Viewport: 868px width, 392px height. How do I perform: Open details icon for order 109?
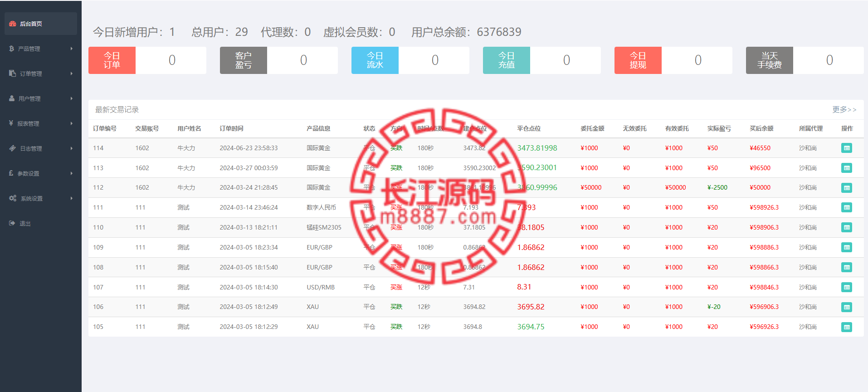(846, 247)
